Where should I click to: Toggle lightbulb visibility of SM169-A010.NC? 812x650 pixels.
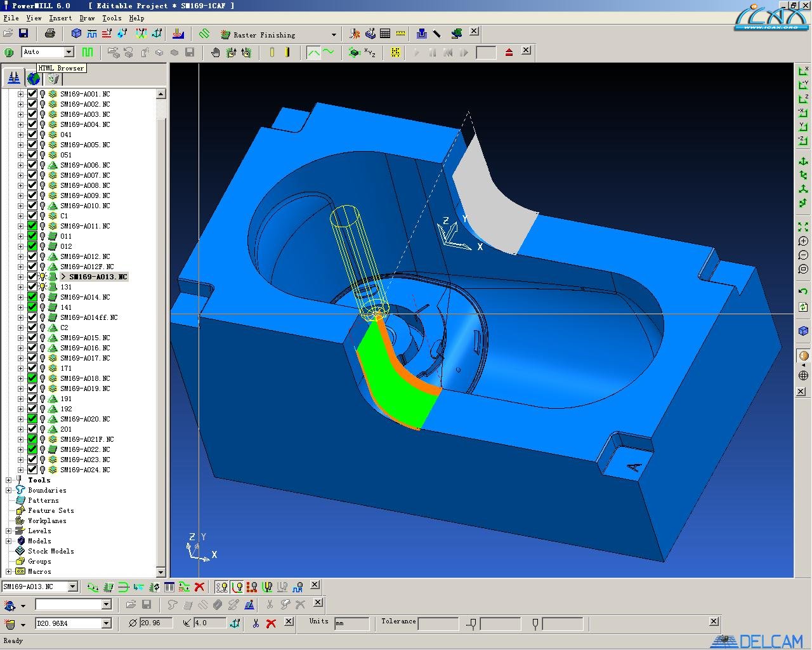coord(43,206)
